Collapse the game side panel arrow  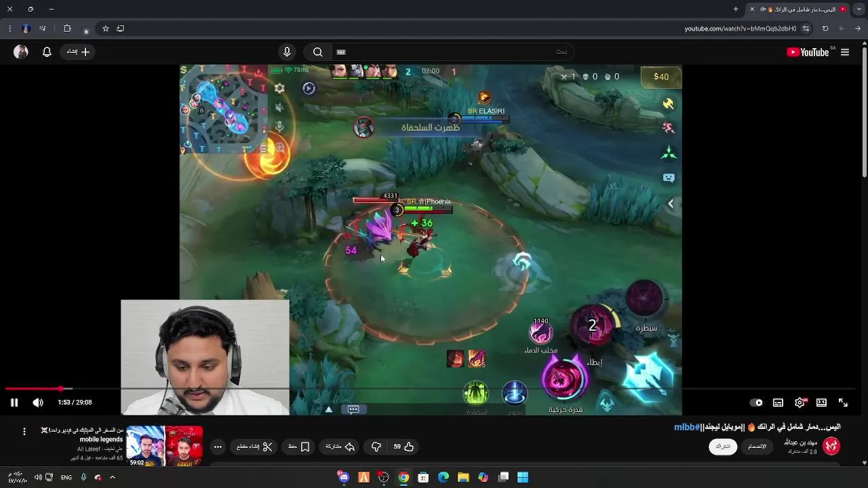click(671, 203)
